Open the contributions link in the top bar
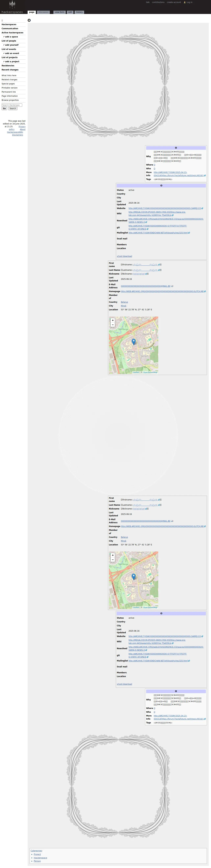Viewport: 211px width, 868px height. tap(158, 2)
